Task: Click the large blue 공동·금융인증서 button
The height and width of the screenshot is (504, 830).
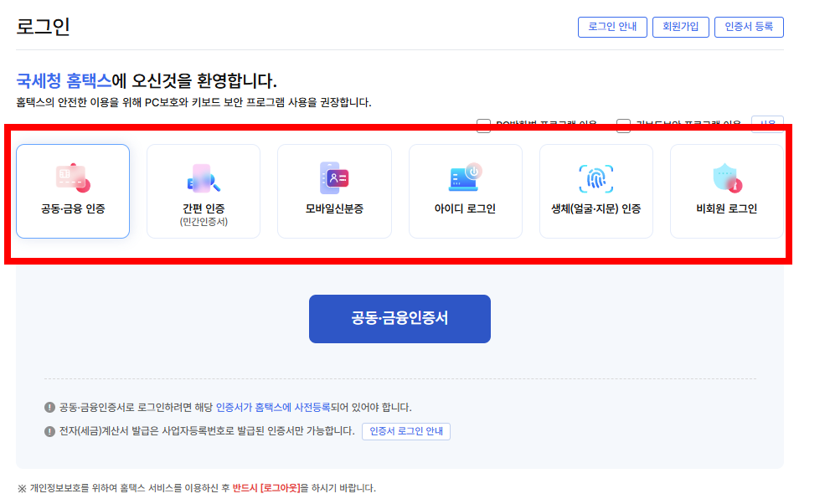Action: [x=400, y=319]
